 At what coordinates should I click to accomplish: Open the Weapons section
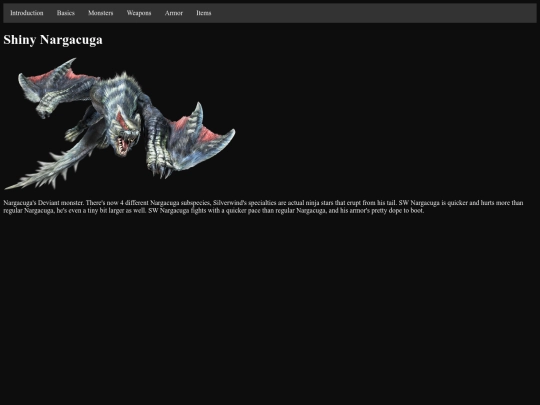[x=139, y=13]
